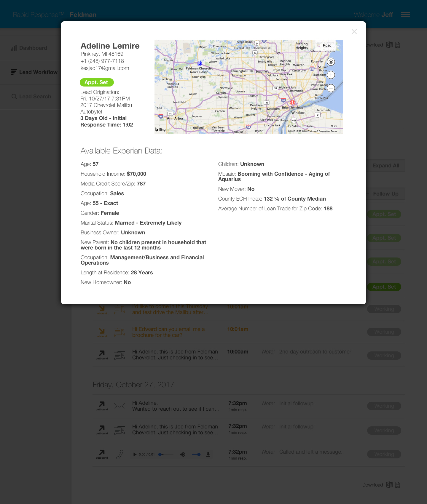Viewport: 427px width, 504px height.
Task: Adjust the audio volume slider
Action: tap(196, 455)
